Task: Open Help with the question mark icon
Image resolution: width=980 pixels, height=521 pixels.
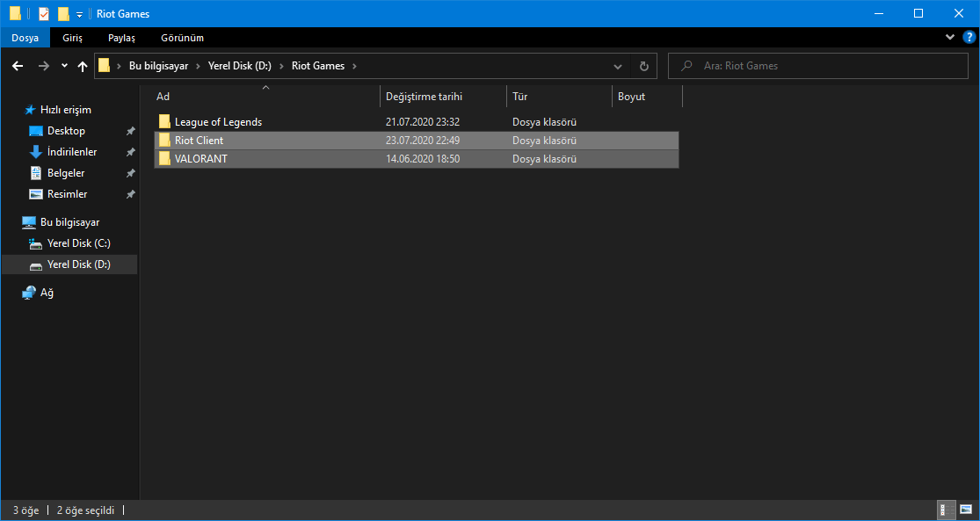Action: (969, 38)
